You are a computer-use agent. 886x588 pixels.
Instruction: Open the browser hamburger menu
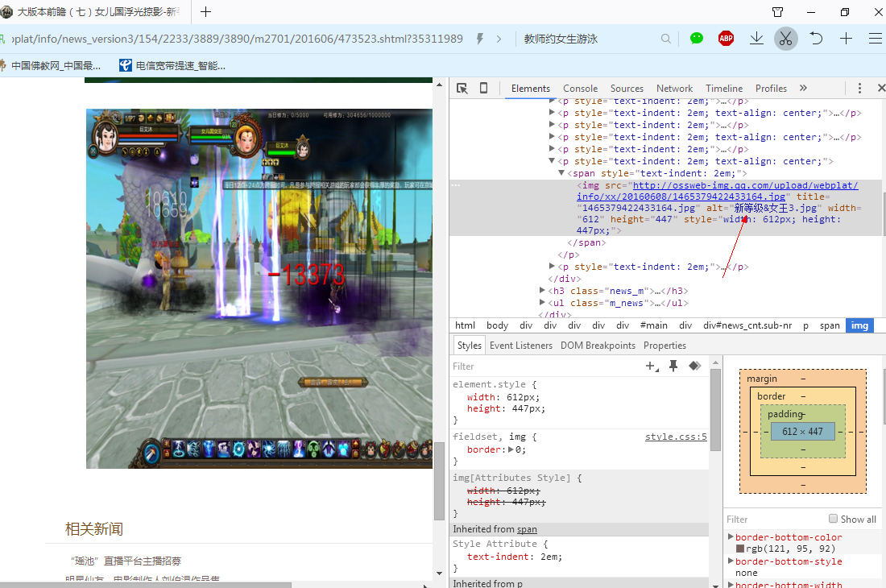[876, 39]
